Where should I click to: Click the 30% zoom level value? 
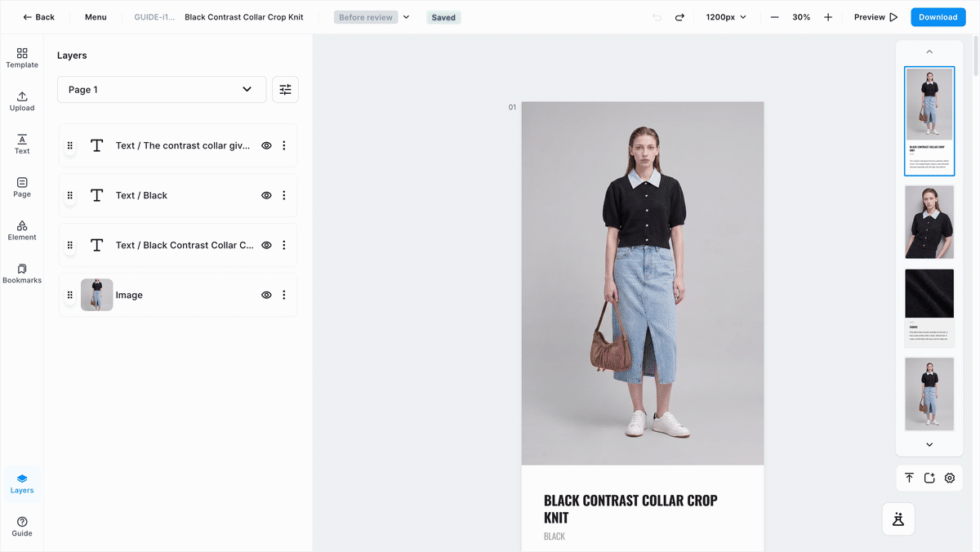(x=801, y=17)
